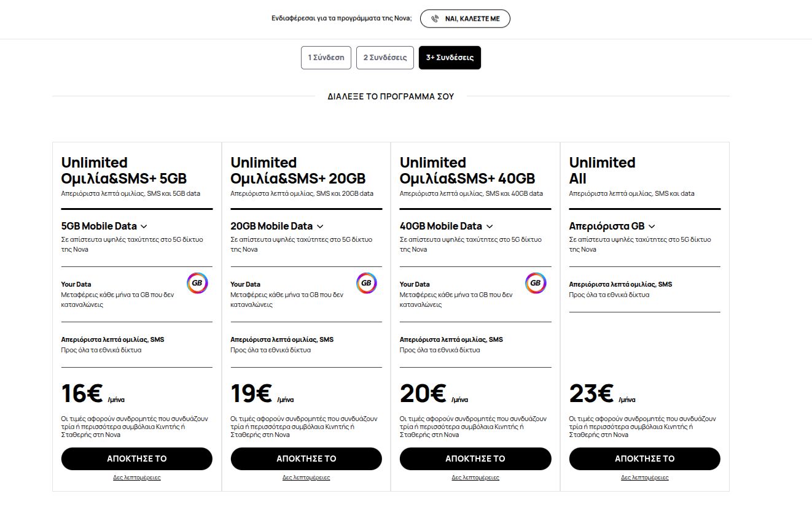Click the Your Data GB icon in 40GB plan
Image resolution: width=812 pixels, height=515 pixels.
pos(536,283)
